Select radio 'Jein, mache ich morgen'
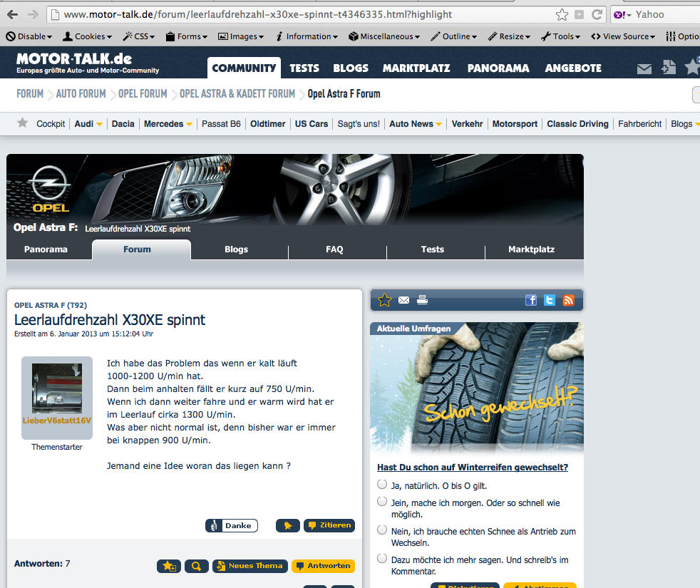 381,501
